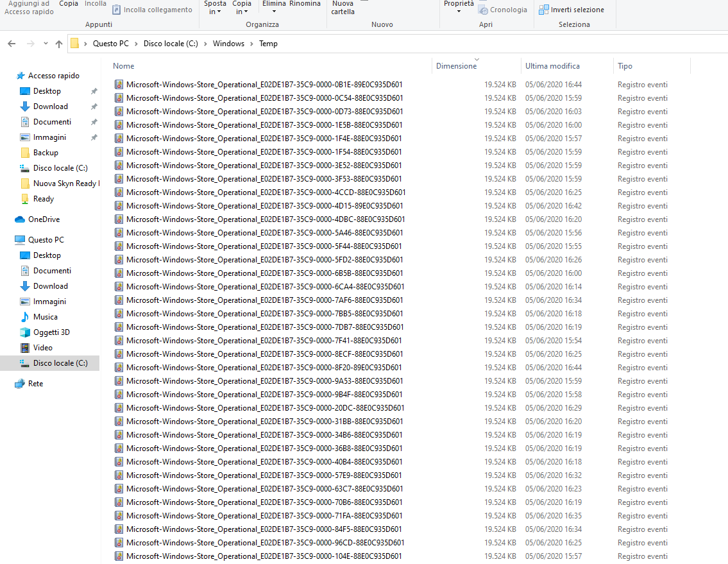Open the Cronologia history icon

[484, 10]
